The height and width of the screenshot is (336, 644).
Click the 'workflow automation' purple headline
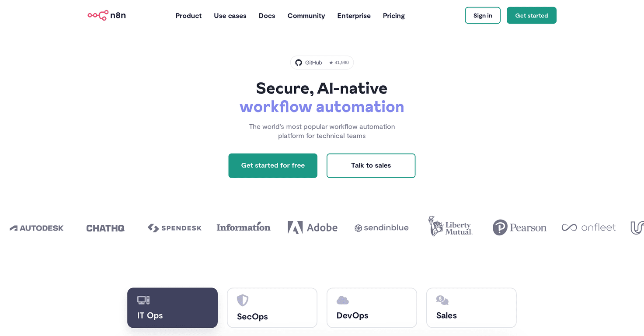click(322, 107)
